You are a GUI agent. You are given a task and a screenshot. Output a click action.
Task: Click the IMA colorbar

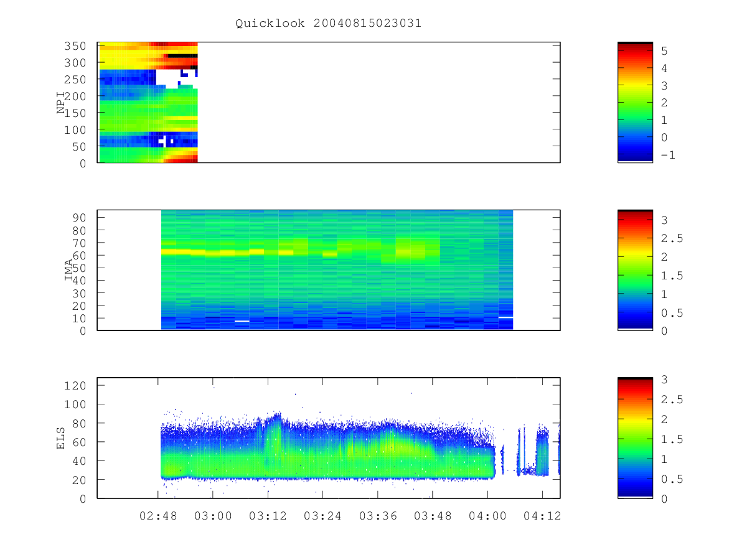coord(635,269)
